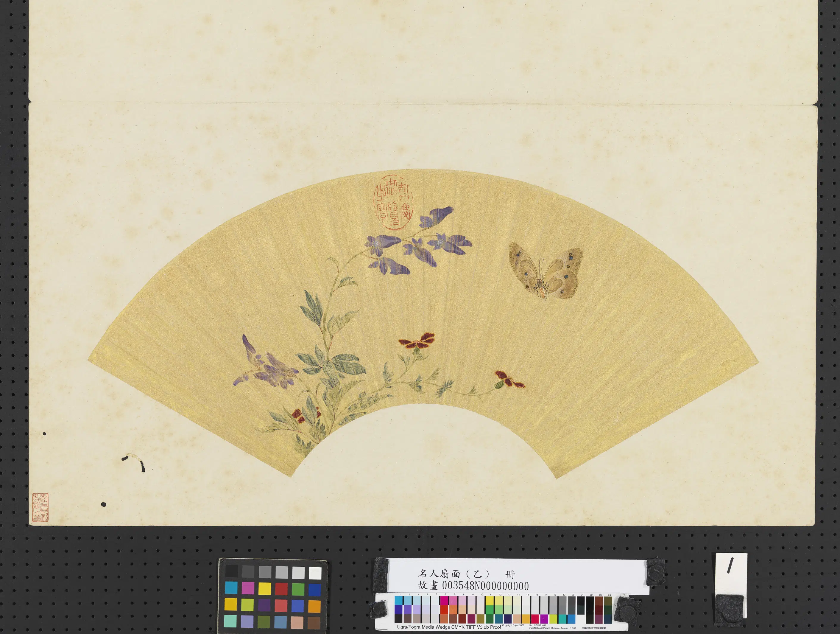Click the white patch on the color checker card
This screenshot has width=840, height=634.
tap(315, 573)
